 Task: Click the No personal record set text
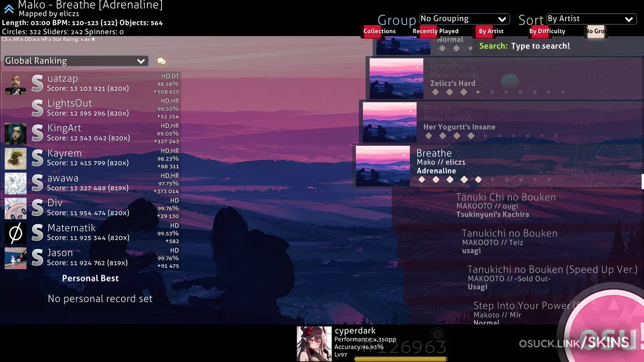click(x=100, y=299)
